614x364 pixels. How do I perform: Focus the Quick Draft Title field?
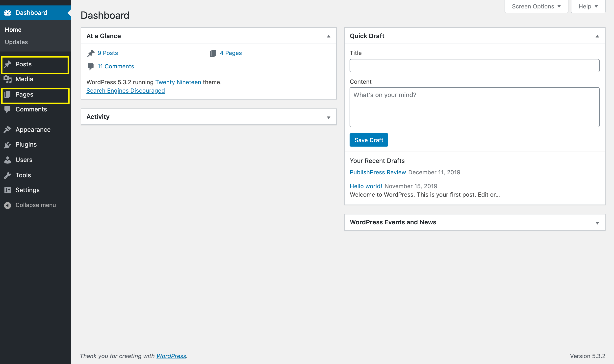point(474,66)
